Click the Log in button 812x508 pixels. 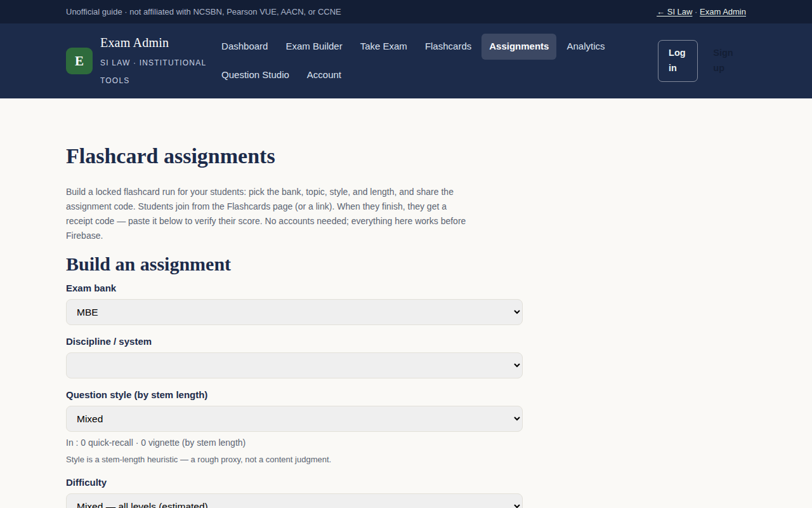click(678, 61)
